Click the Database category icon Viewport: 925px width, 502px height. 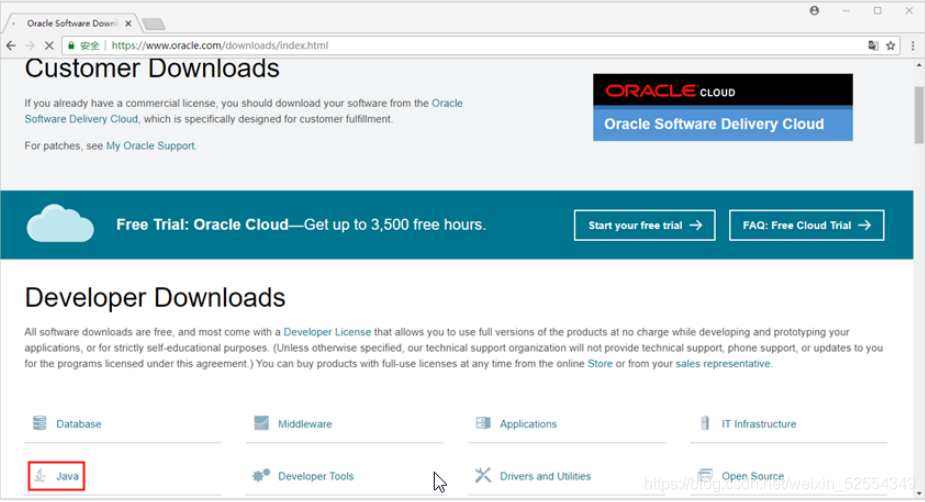pos(40,424)
